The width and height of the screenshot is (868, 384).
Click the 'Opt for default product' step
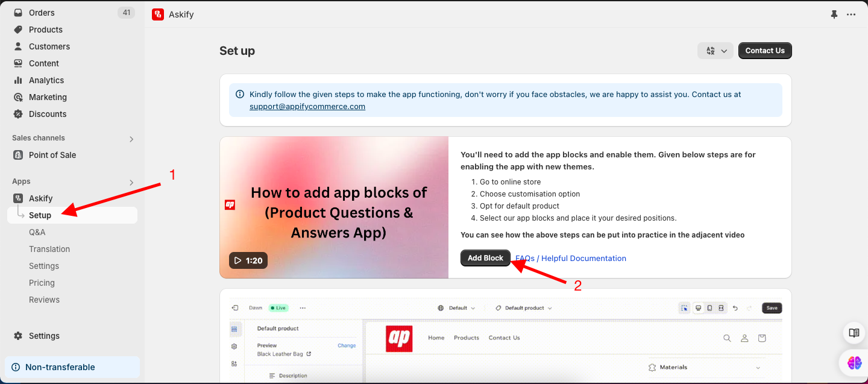(x=520, y=206)
